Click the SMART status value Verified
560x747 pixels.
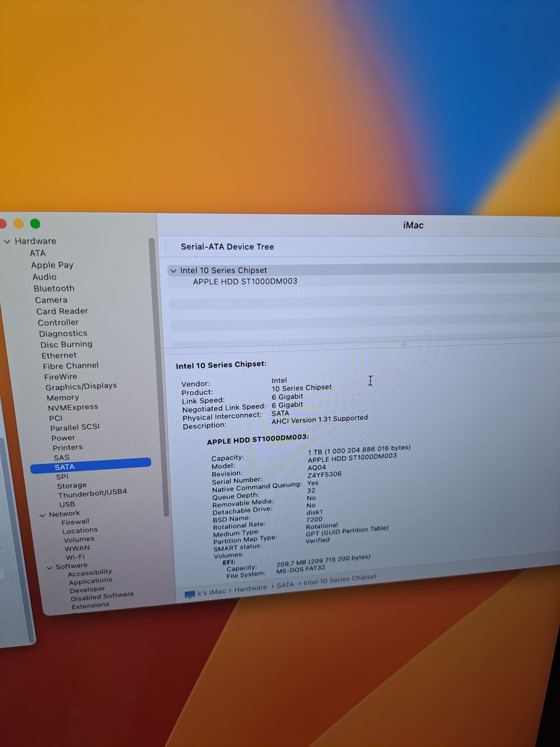point(318,540)
